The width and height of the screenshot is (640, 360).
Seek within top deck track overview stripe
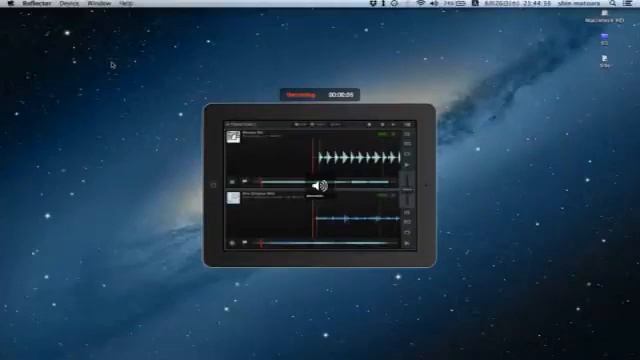coord(325,182)
